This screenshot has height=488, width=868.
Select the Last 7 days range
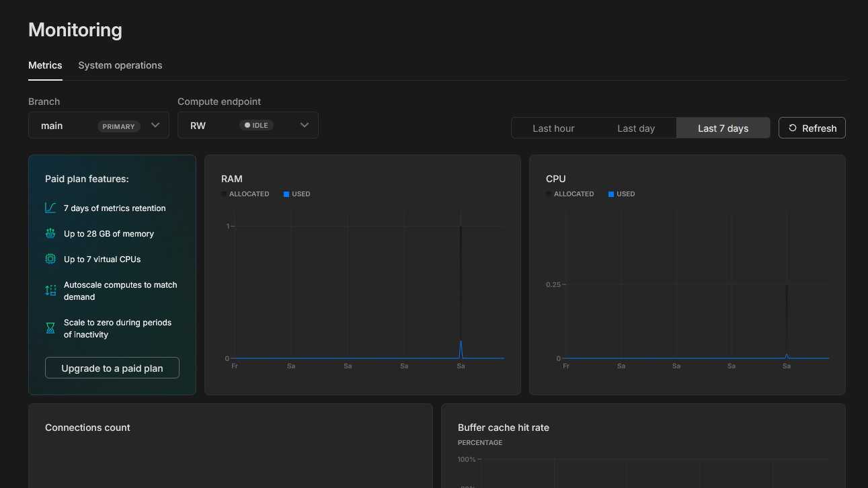coord(723,128)
